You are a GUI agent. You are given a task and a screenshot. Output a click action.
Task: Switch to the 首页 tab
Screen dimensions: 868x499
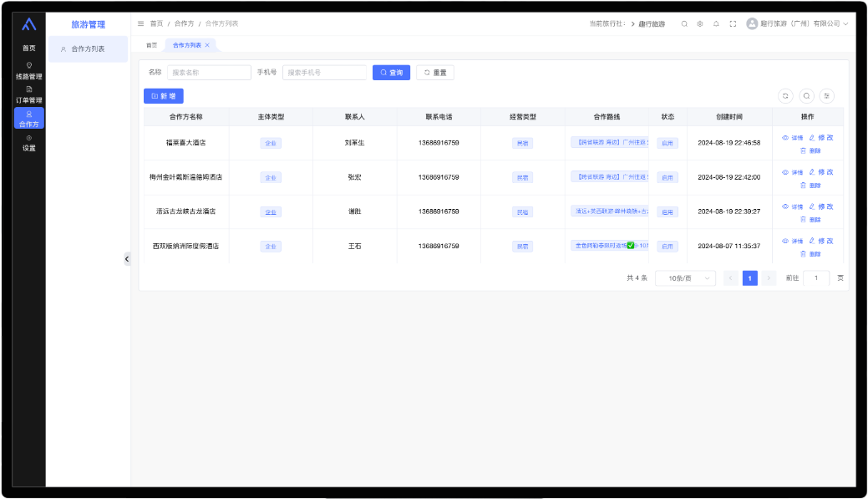151,45
